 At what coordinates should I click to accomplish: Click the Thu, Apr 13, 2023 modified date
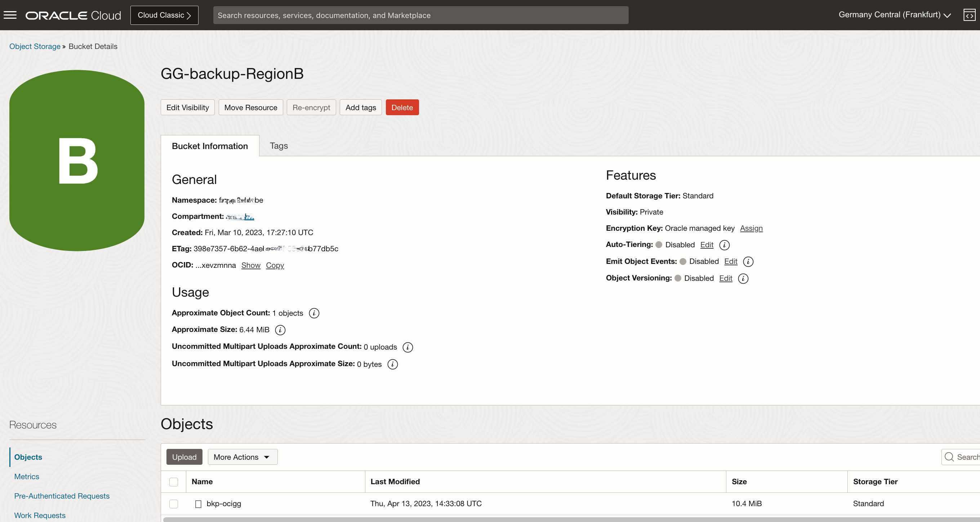coord(426,504)
